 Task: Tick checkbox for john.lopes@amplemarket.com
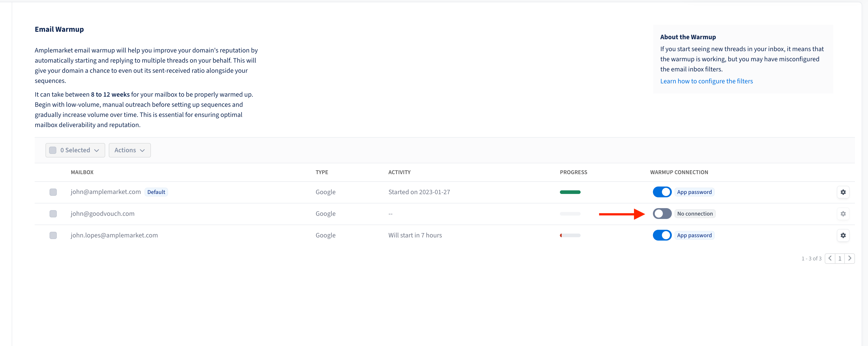pos(53,235)
